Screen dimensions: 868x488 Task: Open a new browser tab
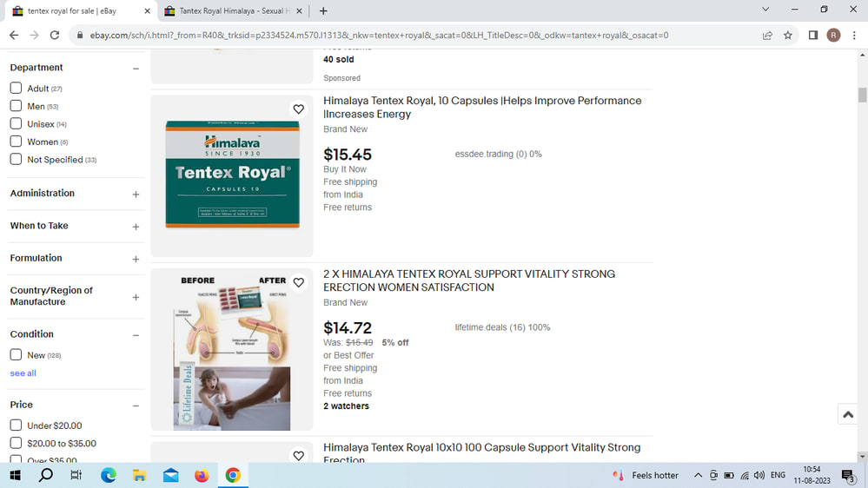[x=323, y=10]
